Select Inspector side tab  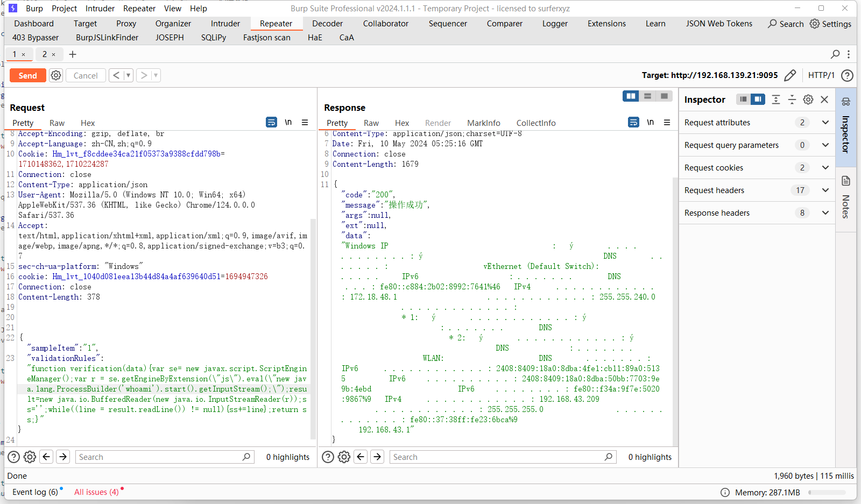click(845, 126)
